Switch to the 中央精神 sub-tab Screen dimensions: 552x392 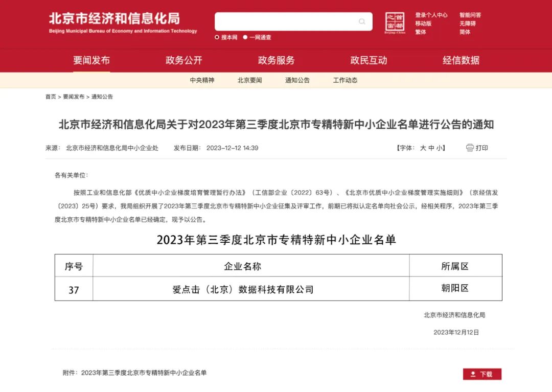click(x=202, y=80)
